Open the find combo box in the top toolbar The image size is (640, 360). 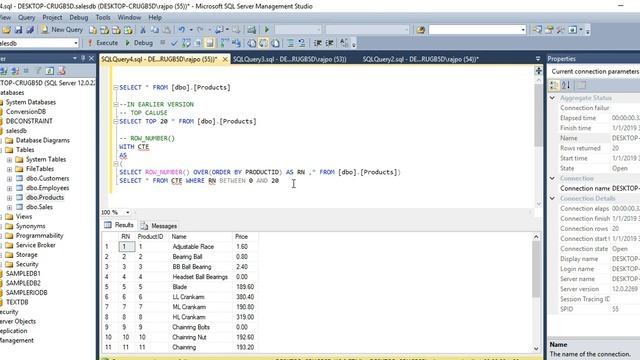click(523, 30)
